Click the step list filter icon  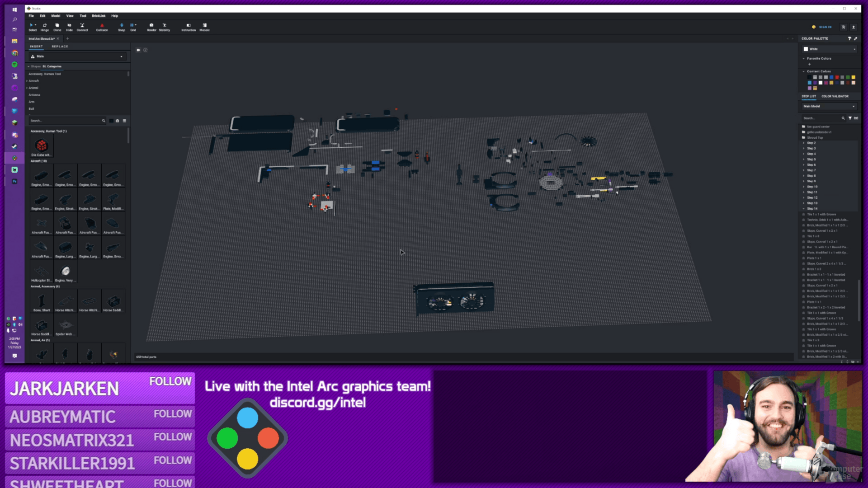coord(850,118)
